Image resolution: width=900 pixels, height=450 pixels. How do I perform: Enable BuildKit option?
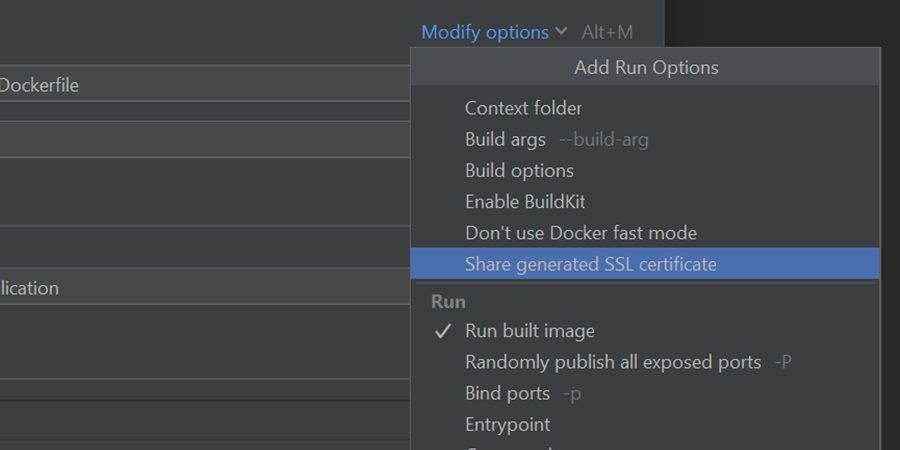click(525, 202)
